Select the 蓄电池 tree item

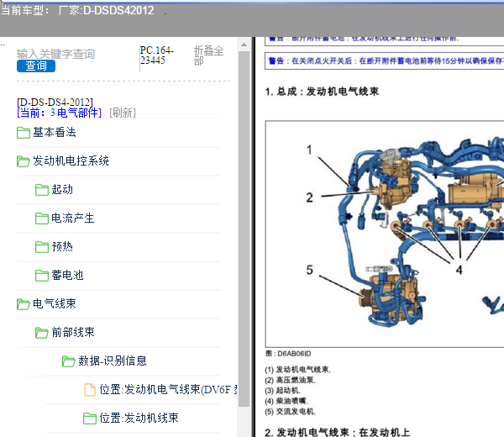click(x=67, y=276)
